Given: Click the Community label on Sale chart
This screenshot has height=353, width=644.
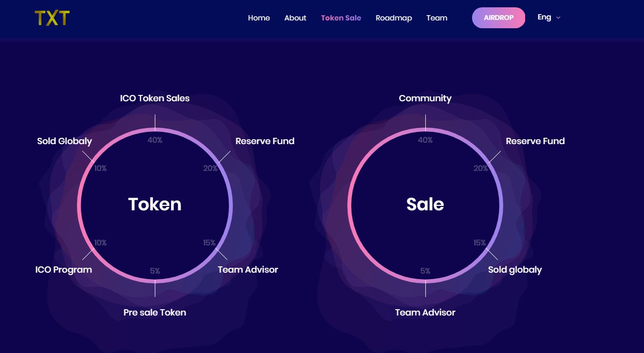Looking at the screenshot, I should point(425,98).
